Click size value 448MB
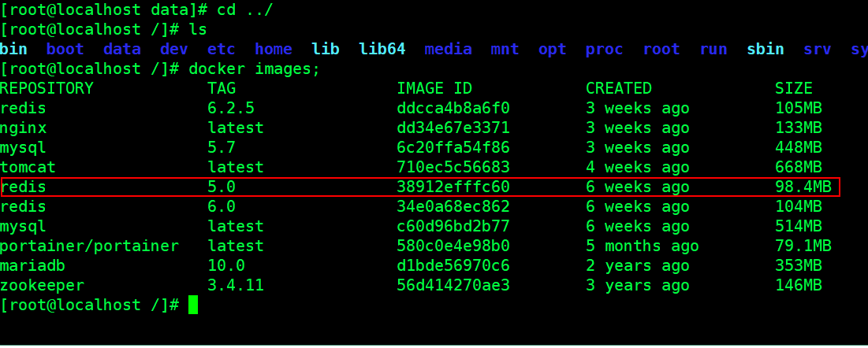The height and width of the screenshot is (348, 868). [x=799, y=148]
